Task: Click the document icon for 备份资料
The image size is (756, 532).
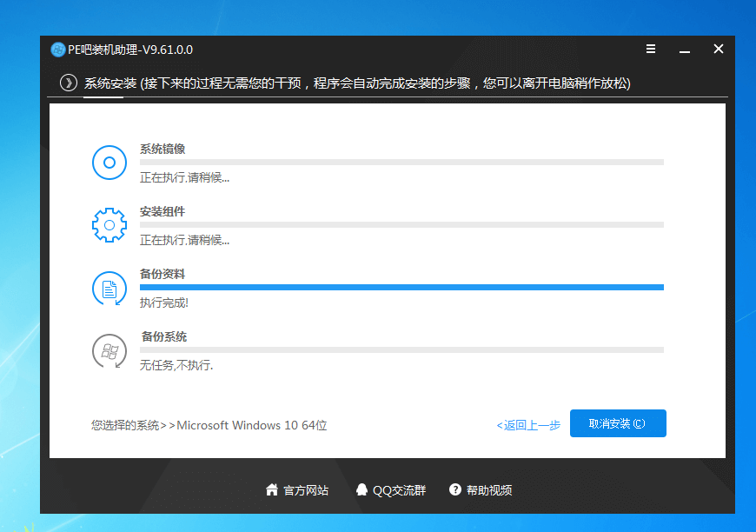Action: pyautogui.click(x=109, y=289)
